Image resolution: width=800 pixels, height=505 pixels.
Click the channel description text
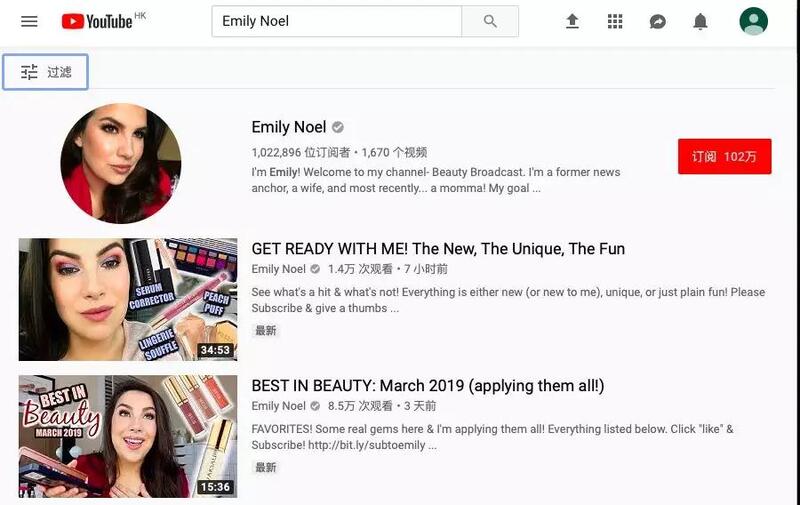point(436,180)
